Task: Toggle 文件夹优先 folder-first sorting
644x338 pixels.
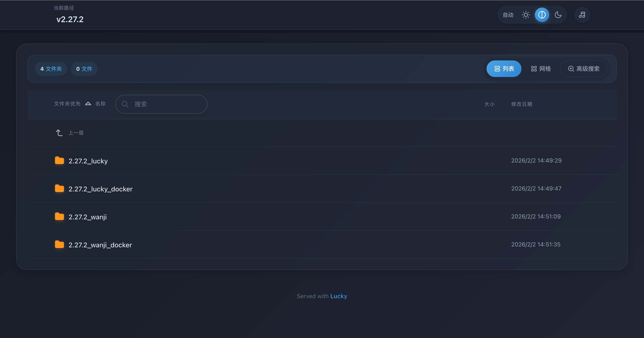Action: (67, 104)
